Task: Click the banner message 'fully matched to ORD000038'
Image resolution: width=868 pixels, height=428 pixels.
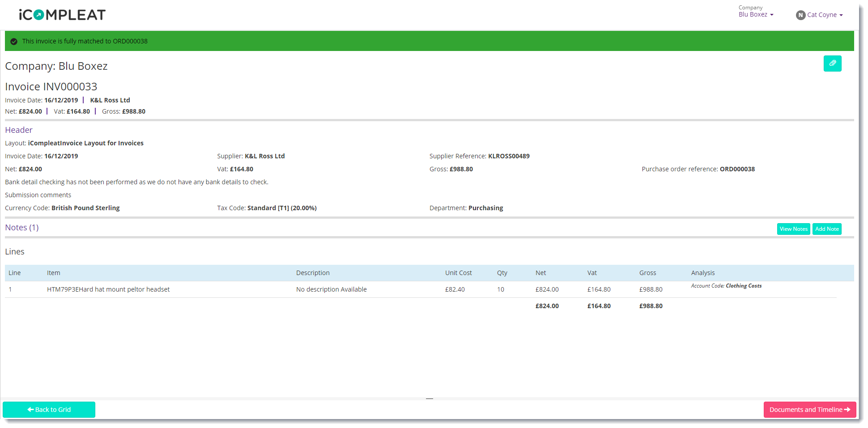Action: pos(85,41)
